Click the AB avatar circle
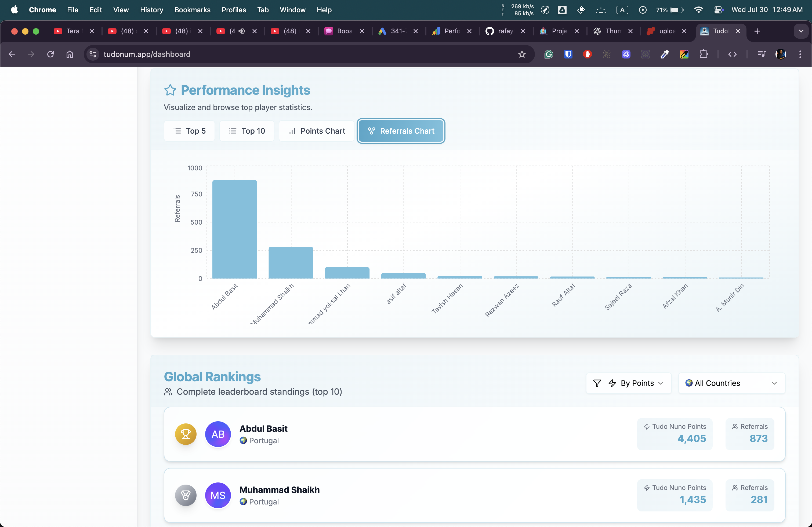 (x=218, y=434)
